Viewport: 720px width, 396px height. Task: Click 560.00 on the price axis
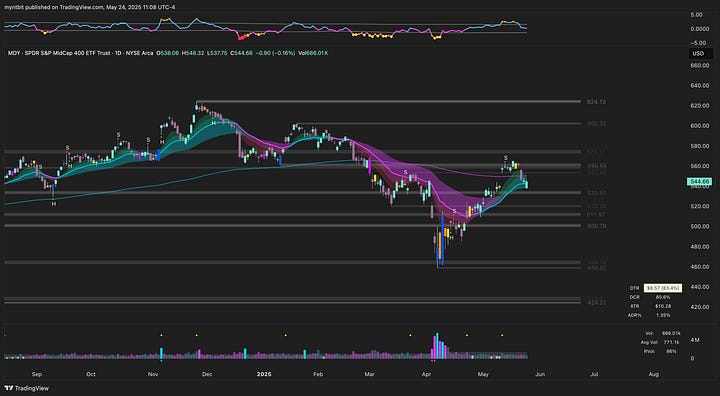700,166
